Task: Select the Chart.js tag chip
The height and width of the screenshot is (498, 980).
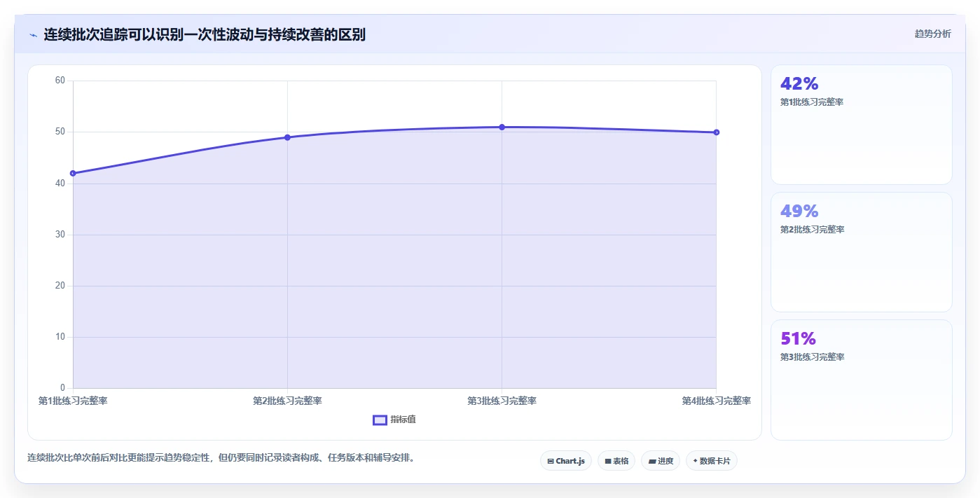Action: click(x=566, y=461)
